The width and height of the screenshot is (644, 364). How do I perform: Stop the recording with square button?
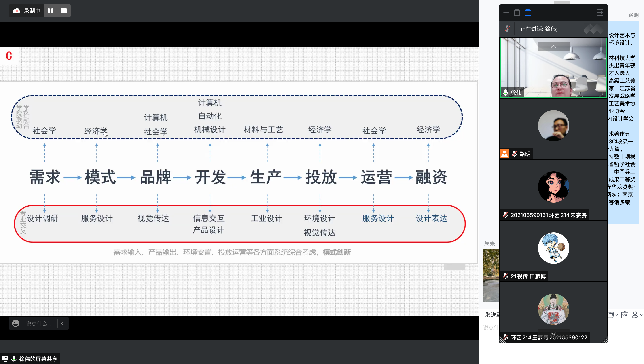64,11
